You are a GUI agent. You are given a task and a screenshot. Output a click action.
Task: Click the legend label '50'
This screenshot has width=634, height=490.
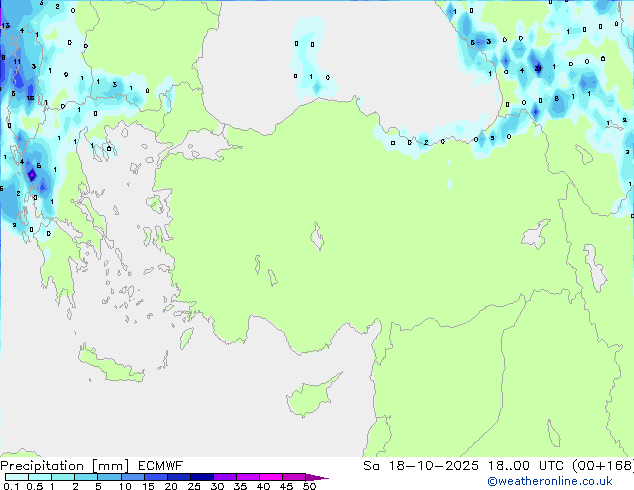[x=309, y=486]
